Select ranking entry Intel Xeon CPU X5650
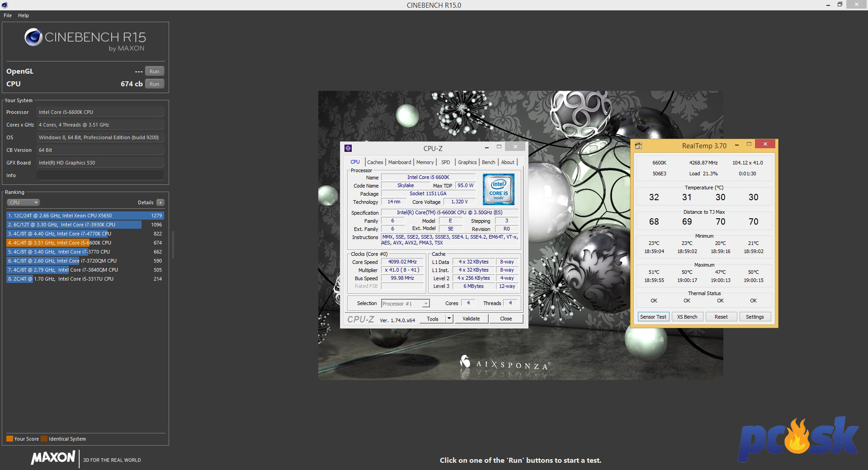Screen dimensions: 868x470 tap(85, 216)
